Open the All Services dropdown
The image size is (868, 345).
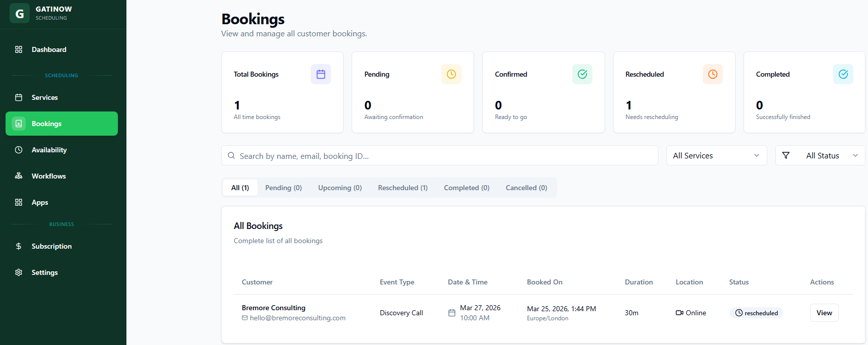coord(716,155)
